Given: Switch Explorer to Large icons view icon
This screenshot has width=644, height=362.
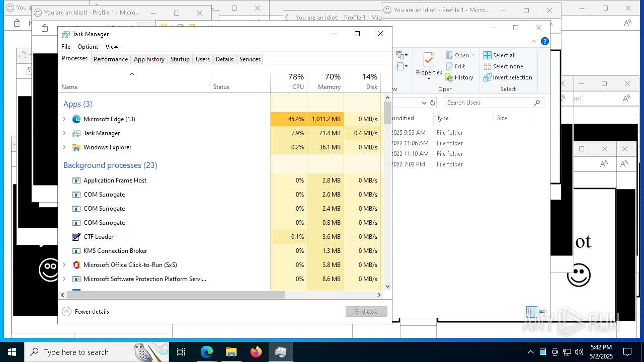Looking at the screenshot, I should pyautogui.click(x=543, y=312).
